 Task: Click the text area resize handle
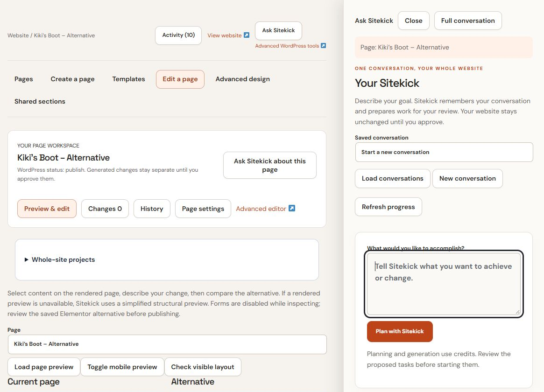click(x=517, y=312)
